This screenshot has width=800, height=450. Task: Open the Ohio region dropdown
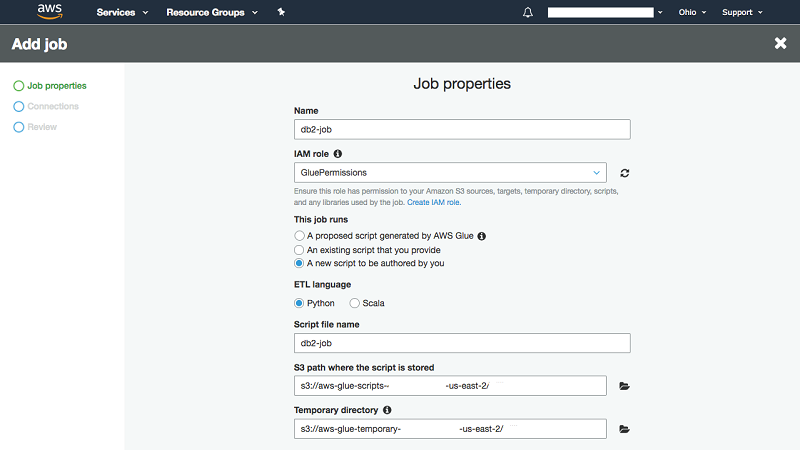(x=692, y=12)
